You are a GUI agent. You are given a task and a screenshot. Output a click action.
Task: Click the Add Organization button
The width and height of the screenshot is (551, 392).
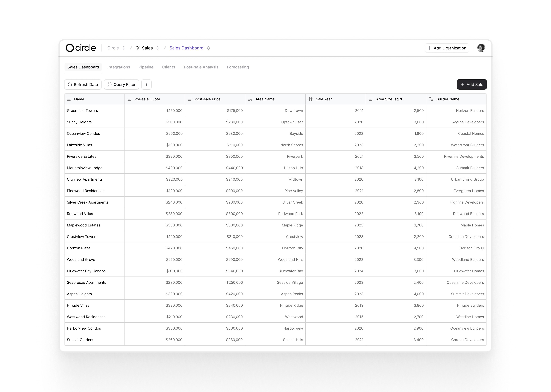coord(447,48)
